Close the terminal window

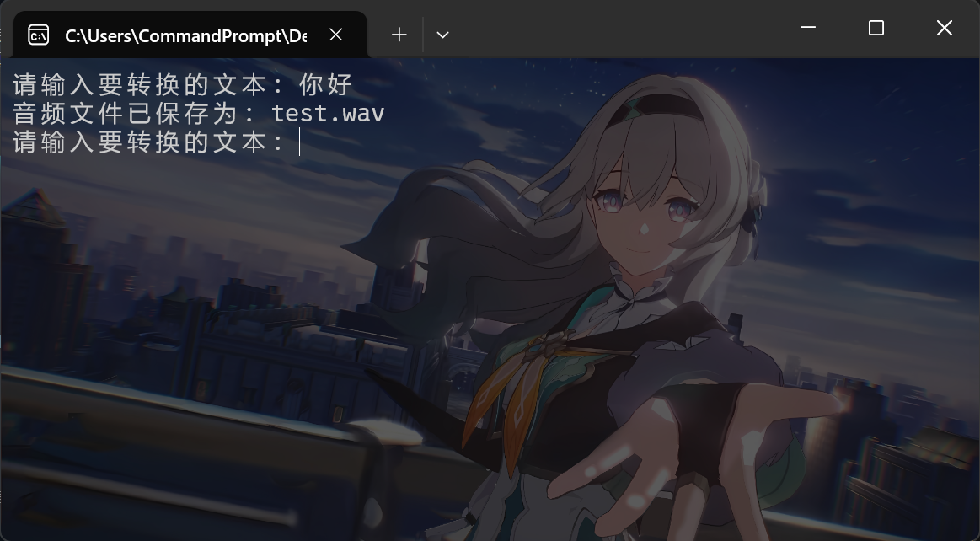tap(945, 28)
